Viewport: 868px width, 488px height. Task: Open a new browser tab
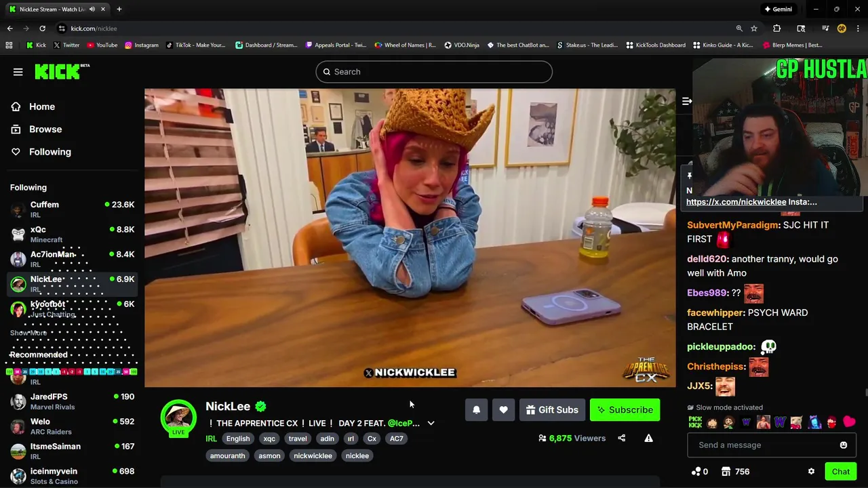[x=119, y=9]
